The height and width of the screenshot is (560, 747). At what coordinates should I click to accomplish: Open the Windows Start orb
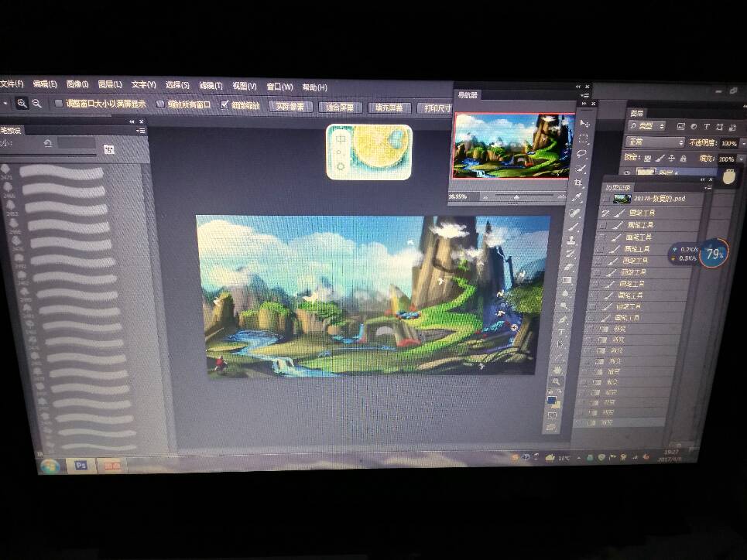pyautogui.click(x=50, y=466)
